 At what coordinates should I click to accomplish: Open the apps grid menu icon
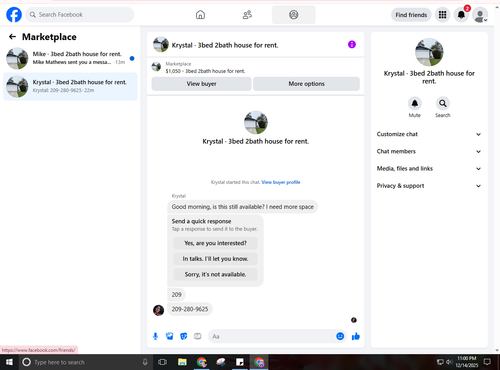[x=442, y=15]
